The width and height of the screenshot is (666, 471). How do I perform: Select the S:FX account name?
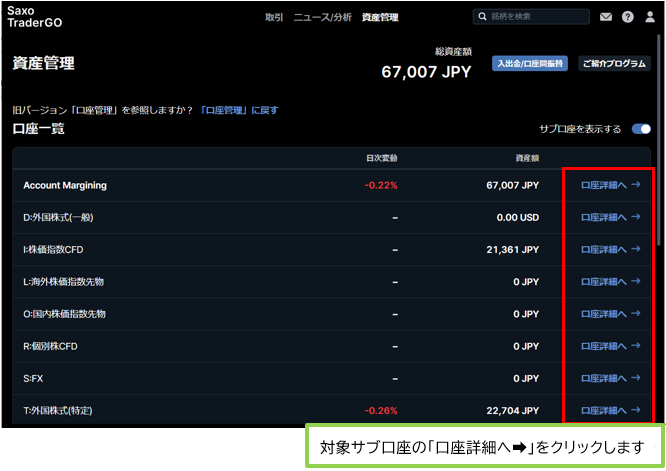(x=33, y=379)
